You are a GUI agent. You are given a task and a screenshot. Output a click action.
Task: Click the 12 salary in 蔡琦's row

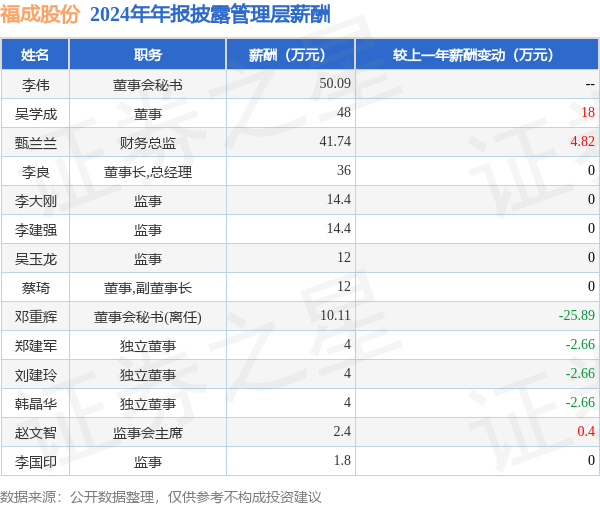click(x=344, y=286)
